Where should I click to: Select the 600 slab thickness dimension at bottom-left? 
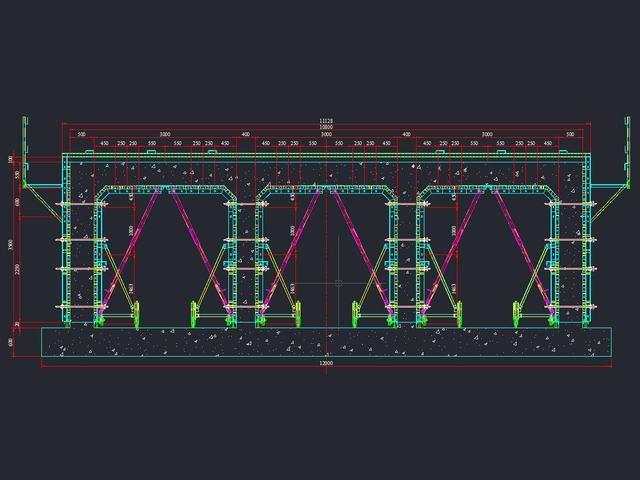click(x=11, y=342)
